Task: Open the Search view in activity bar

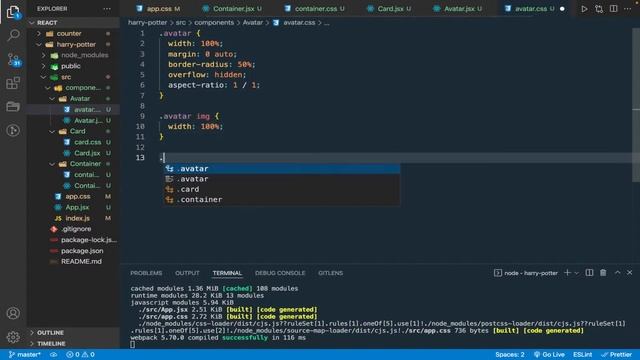Action: [13, 36]
